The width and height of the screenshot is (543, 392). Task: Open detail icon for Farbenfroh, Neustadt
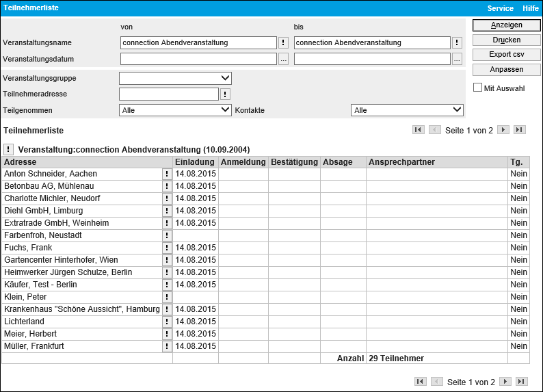(167, 235)
